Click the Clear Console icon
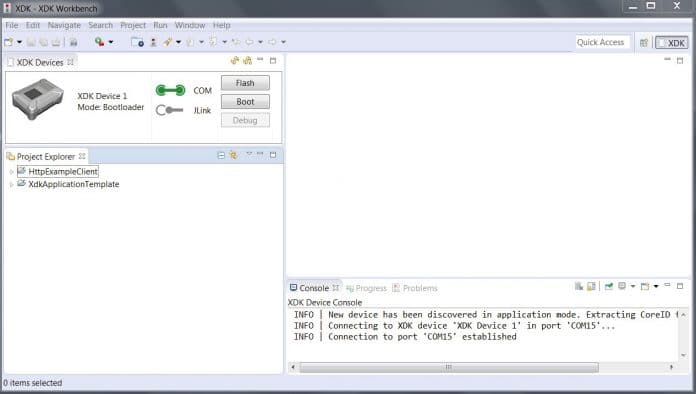Screen dimensions: 696x394 pyautogui.click(x=579, y=287)
